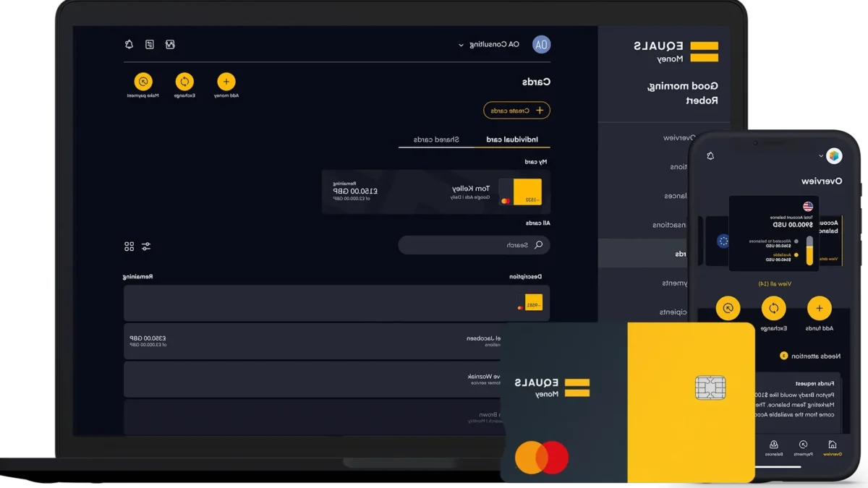Switch All cards to grid view

(x=129, y=246)
